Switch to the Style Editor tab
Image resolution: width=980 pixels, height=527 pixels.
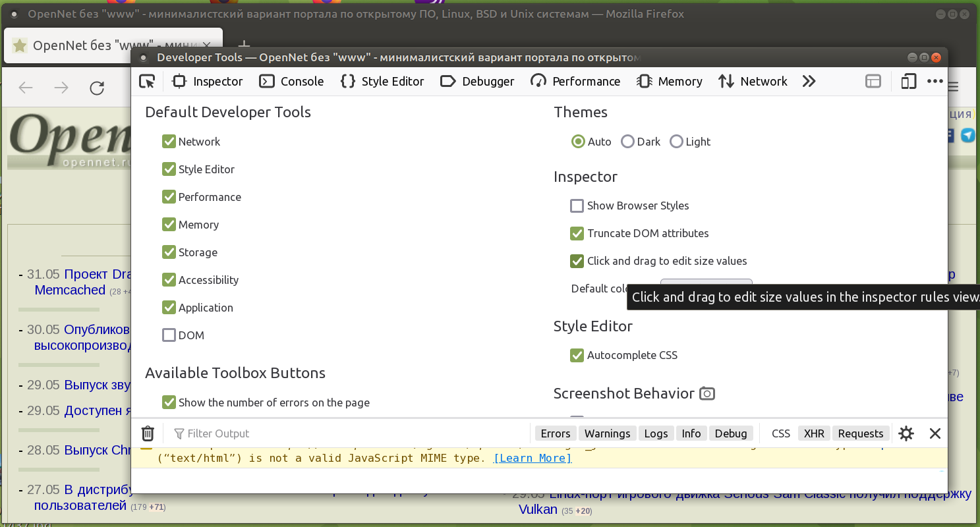[x=382, y=81]
